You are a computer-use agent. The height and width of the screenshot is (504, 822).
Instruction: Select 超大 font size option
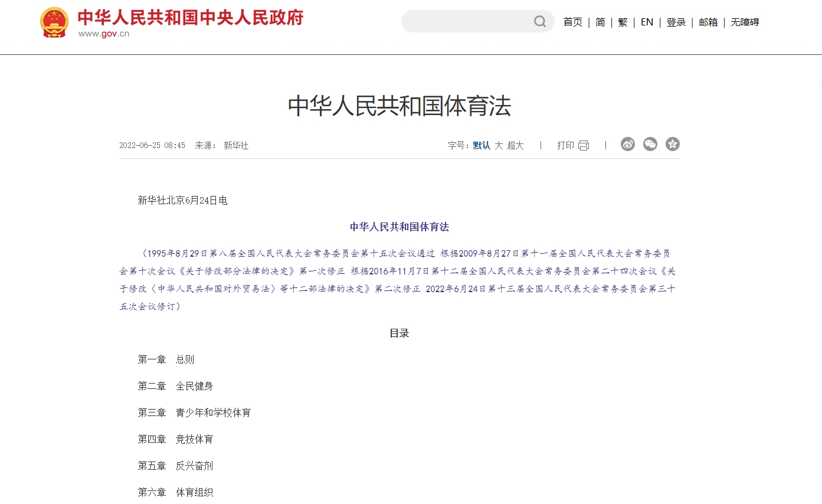tap(516, 145)
